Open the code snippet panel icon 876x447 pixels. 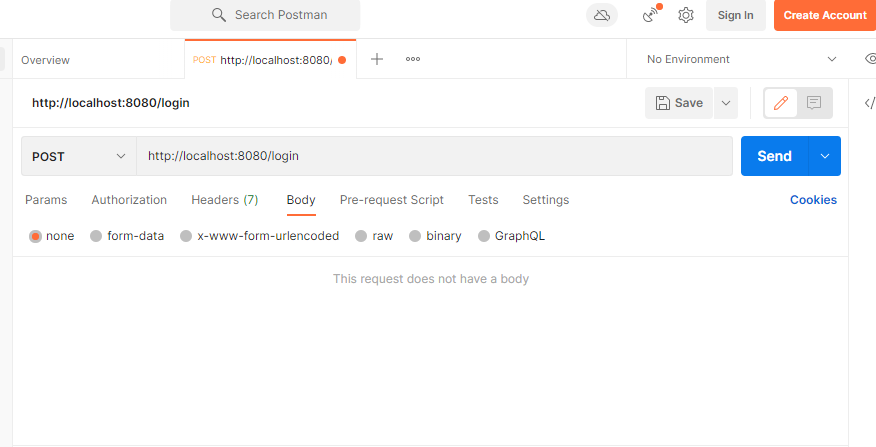pyautogui.click(x=869, y=103)
